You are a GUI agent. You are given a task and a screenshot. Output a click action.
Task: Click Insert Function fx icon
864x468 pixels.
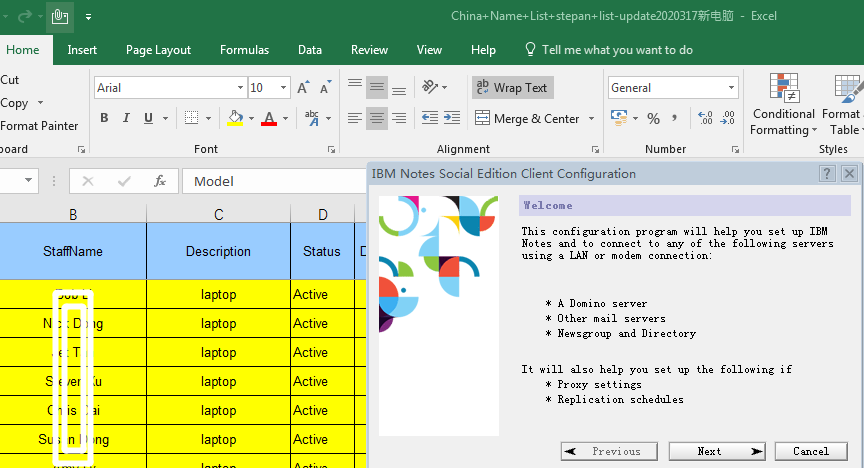coord(160,181)
